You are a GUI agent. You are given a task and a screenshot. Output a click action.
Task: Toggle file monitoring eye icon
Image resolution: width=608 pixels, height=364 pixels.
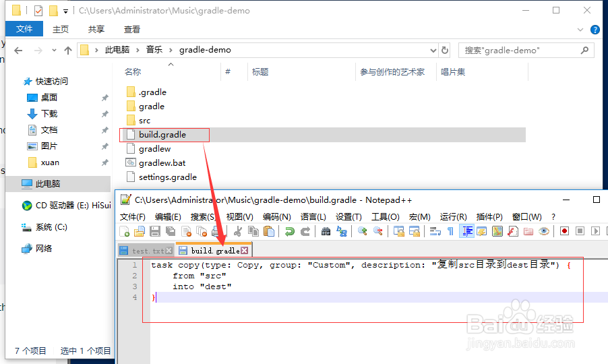[544, 231]
